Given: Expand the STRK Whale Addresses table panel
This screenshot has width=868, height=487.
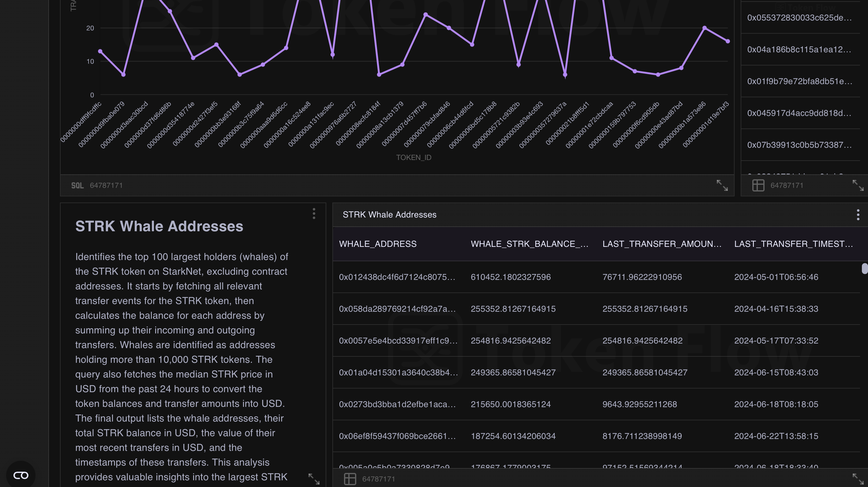Looking at the screenshot, I should [x=858, y=478].
